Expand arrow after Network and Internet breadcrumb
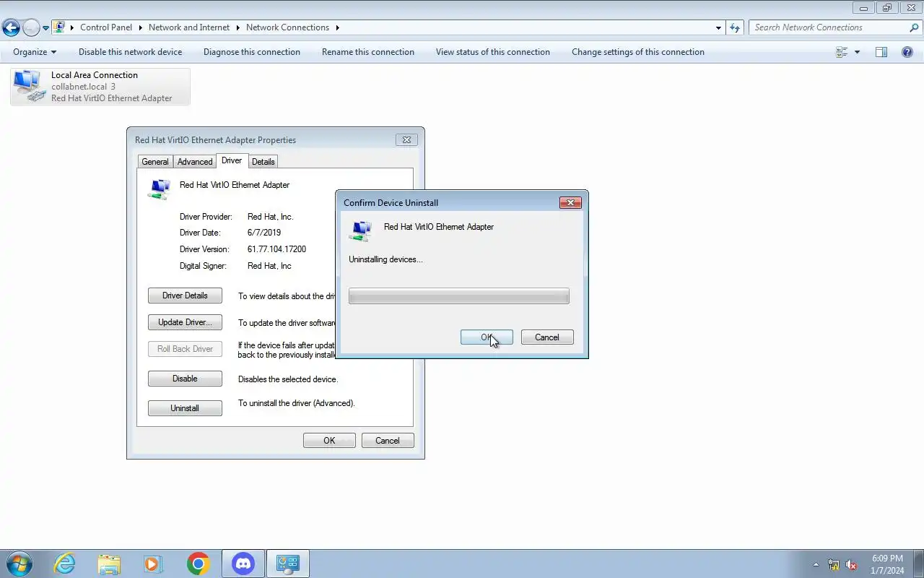924x578 pixels. [x=238, y=27]
